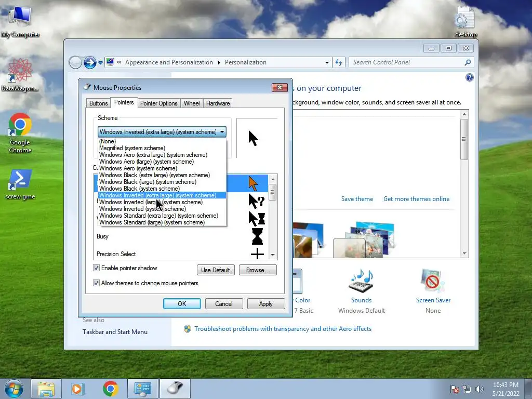
Task: Choose Windows Black (large) scheme
Action: 162,182
